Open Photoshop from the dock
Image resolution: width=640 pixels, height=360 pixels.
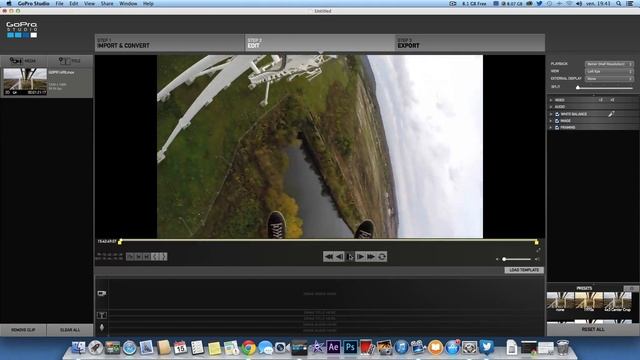pyautogui.click(x=350, y=347)
